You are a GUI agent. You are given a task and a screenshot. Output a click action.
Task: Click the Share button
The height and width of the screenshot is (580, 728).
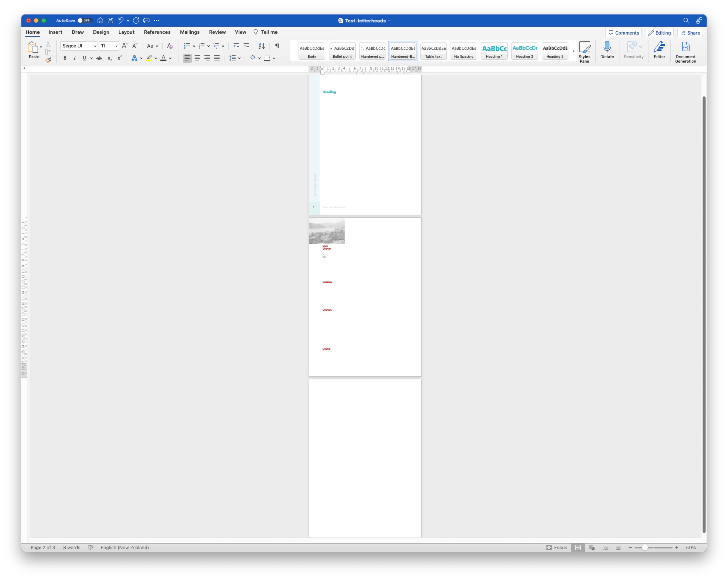pos(690,33)
